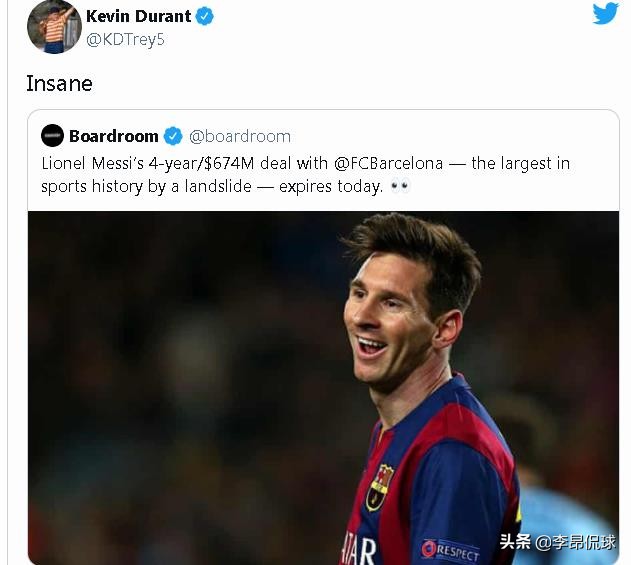The image size is (631, 565).
Task: Click the 头条 watermark text
Action: click(x=515, y=542)
